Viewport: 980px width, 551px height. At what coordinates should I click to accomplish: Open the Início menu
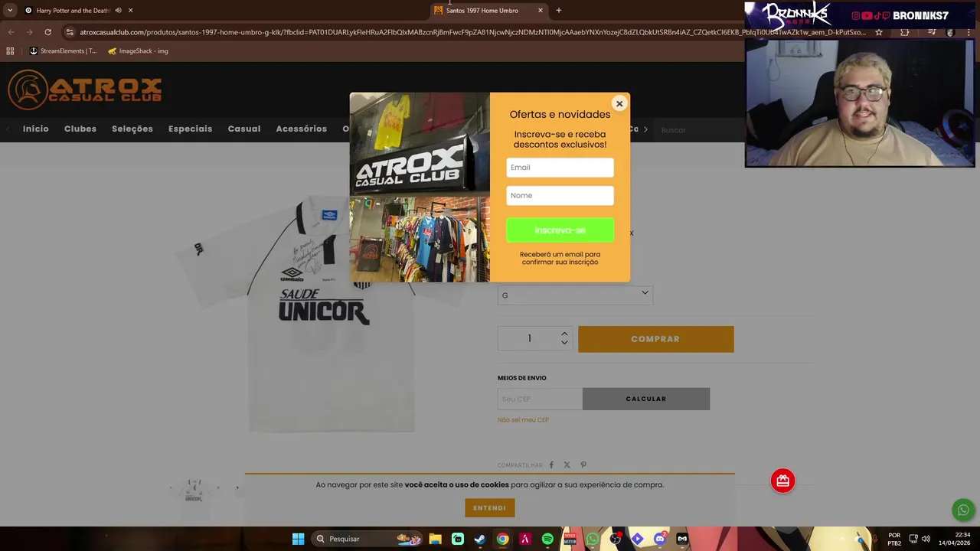[x=36, y=129]
